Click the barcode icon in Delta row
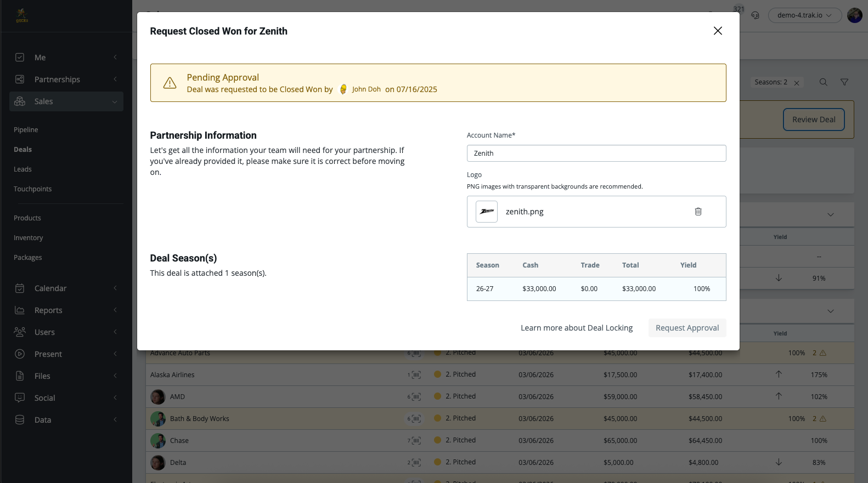This screenshot has height=483, width=868. point(416,463)
